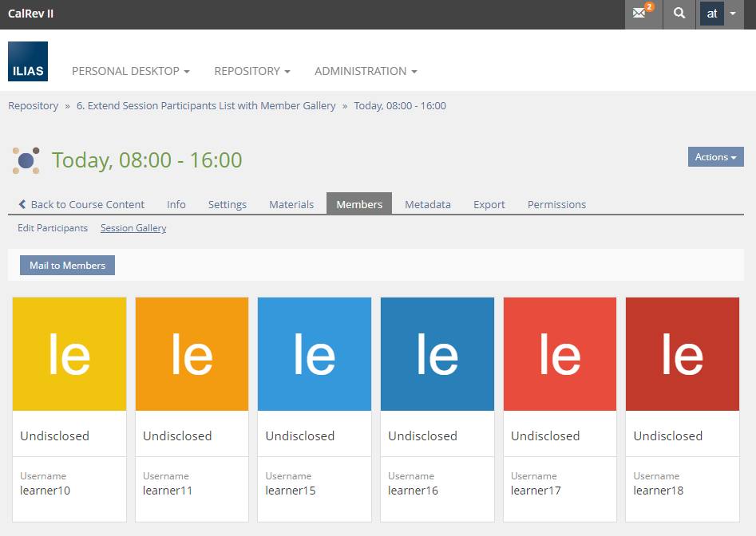
Task: Select learner18's dark red avatar tile
Action: tap(683, 354)
